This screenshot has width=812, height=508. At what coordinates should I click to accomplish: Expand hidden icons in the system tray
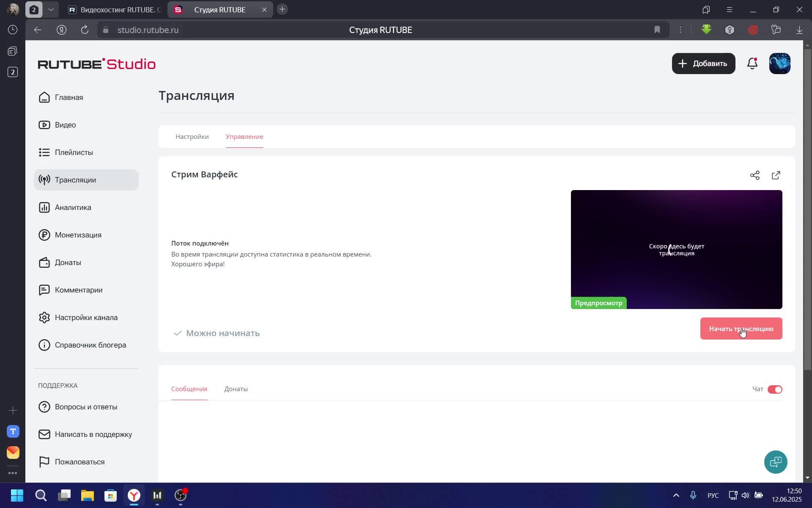pyautogui.click(x=675, y=495)
